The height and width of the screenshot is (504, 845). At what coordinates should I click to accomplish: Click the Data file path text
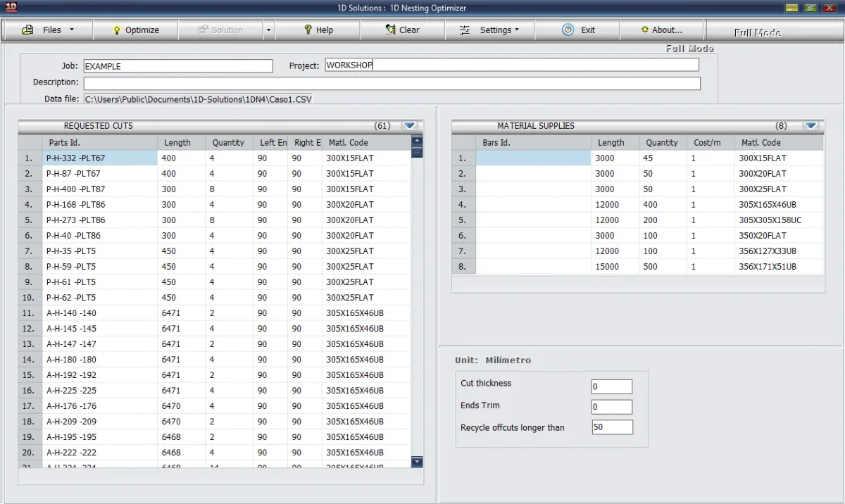pos(198,99)
